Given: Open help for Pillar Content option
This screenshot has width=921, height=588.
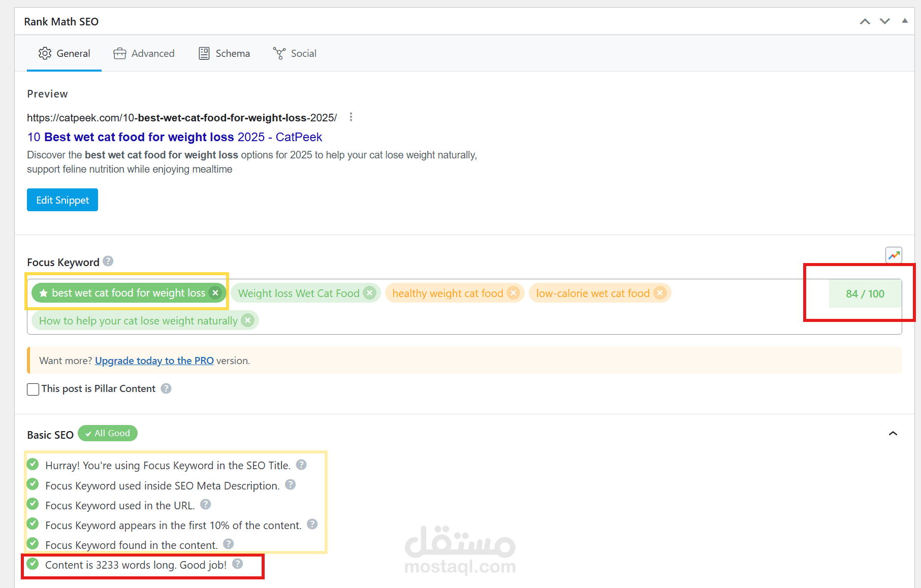Looking at the screenshot, I should 166,388.
